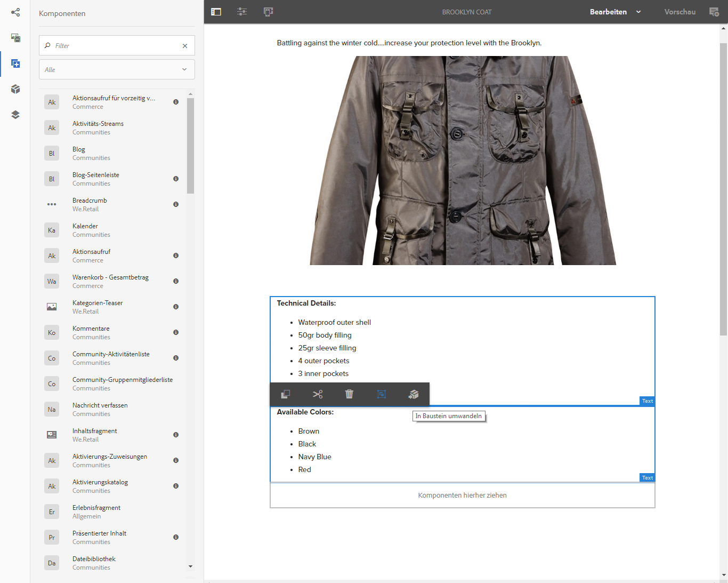Image resolution: width=728 pixels, height=583 pixels.
Task: Click the component list scroll down arrow
Action: (190, 566)
